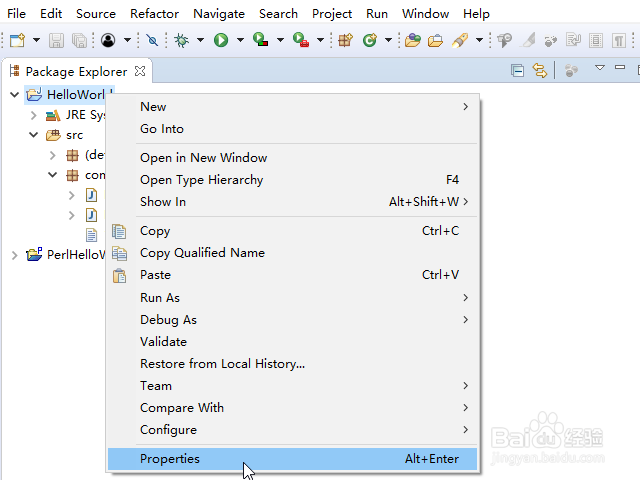Open the New Java Class dropdown arrow
Viewport: 640px width, 480px height.
(389, 40)
